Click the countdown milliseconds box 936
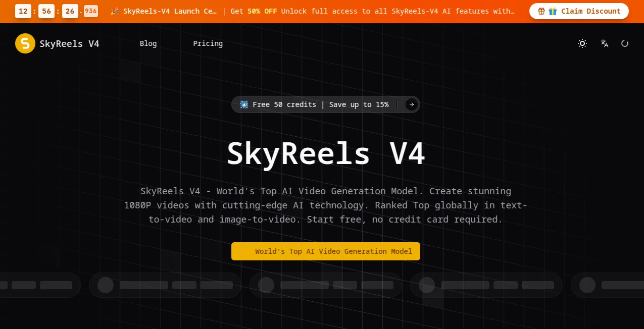 tap(91, 11)
